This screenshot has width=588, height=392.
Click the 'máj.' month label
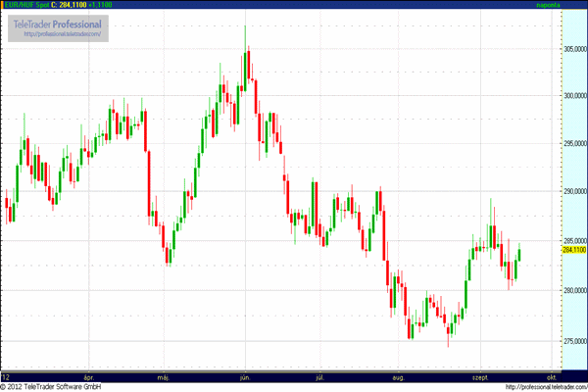163,377
